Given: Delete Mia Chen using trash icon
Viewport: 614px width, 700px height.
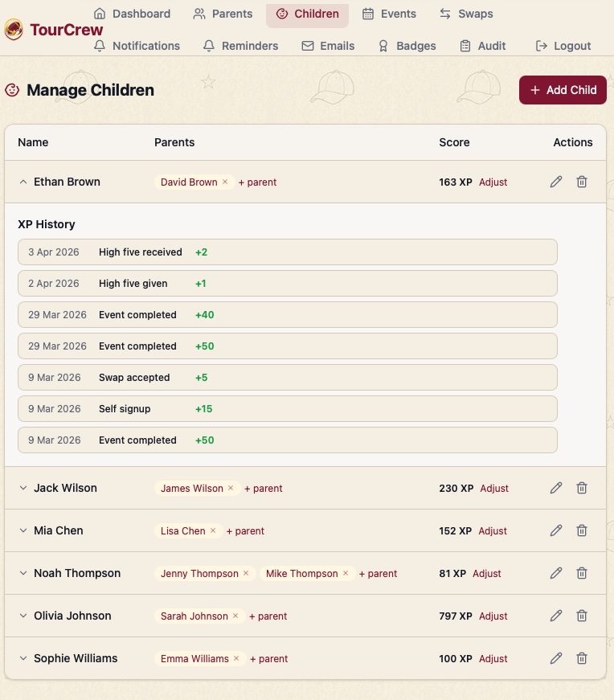Looking at the screenshot, I should tap(581, 530).
